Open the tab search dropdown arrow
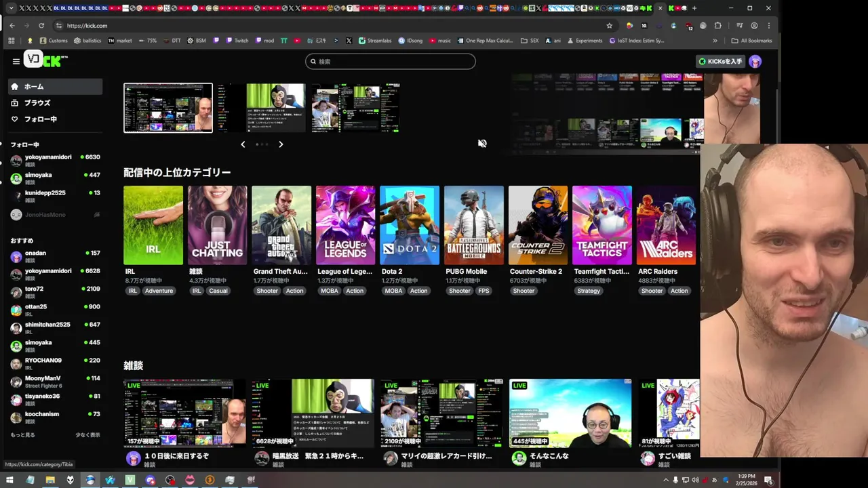 [x=12, y=8]
